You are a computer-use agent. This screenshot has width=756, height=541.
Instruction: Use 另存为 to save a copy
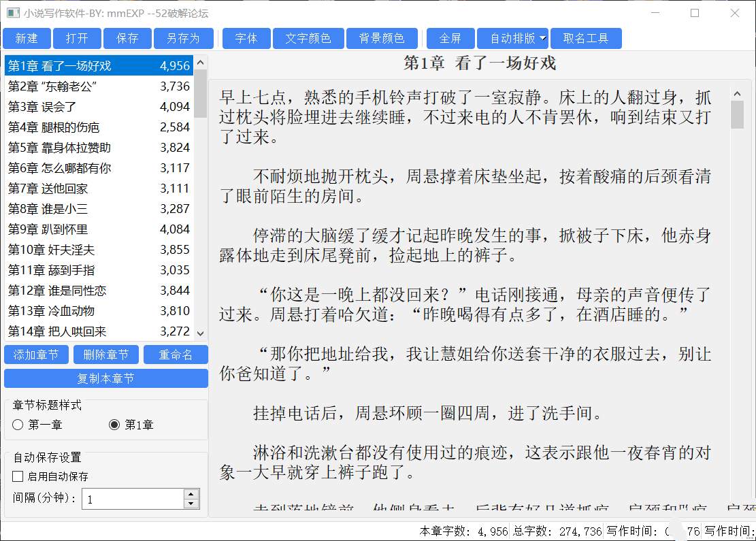[x=184, y=39]
